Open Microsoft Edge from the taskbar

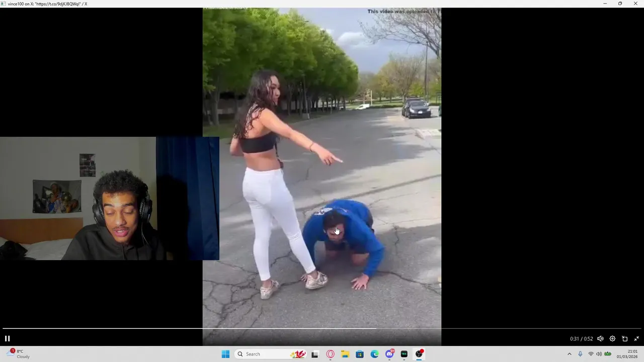pyautogui.click(x=375, y=354)
